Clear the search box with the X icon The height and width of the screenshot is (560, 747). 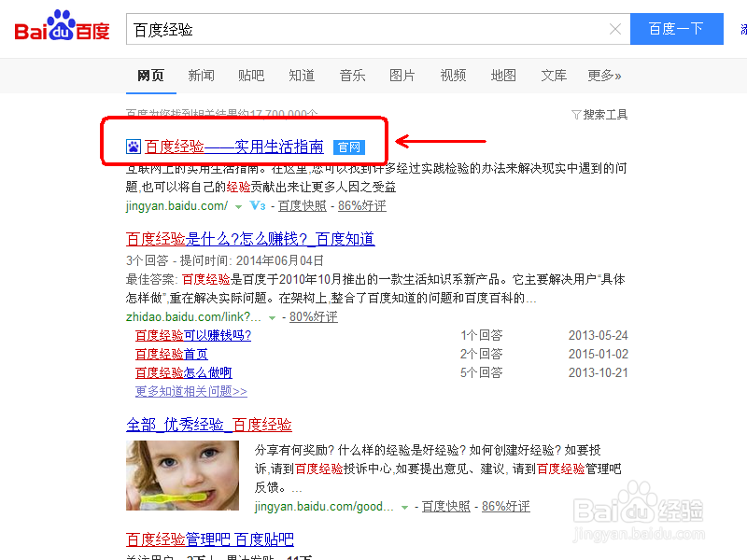[615, 29]
